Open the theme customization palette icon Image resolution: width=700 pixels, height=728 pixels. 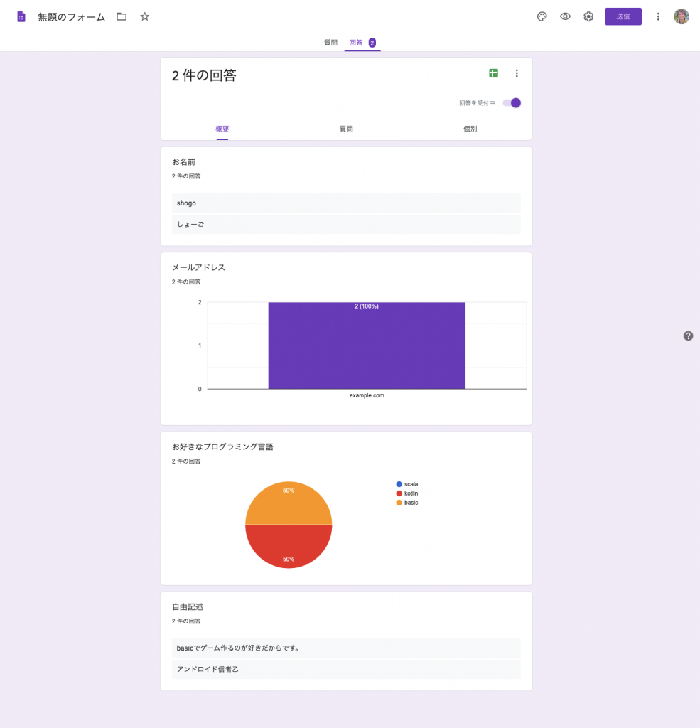[542, 16]
